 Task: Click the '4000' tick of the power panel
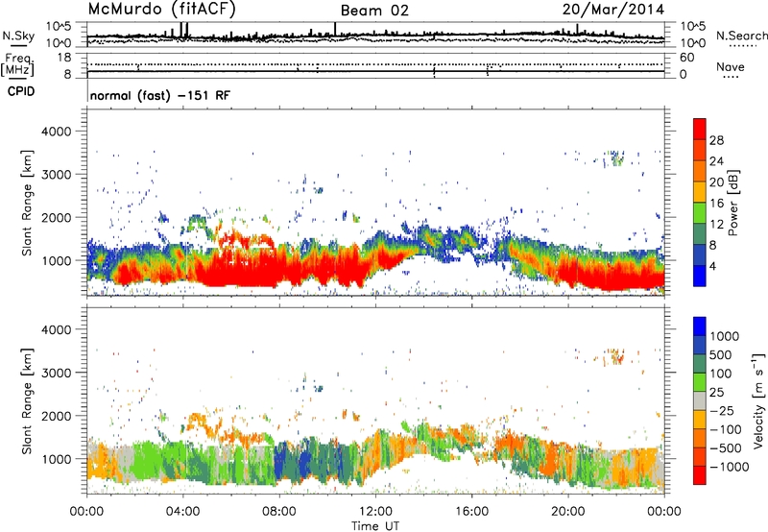tap(56, 132)
